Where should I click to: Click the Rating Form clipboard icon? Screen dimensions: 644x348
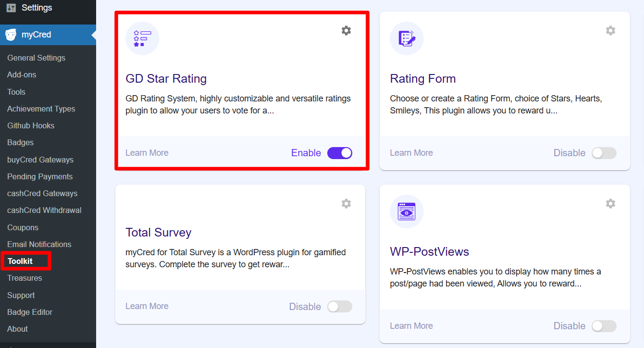407,38
